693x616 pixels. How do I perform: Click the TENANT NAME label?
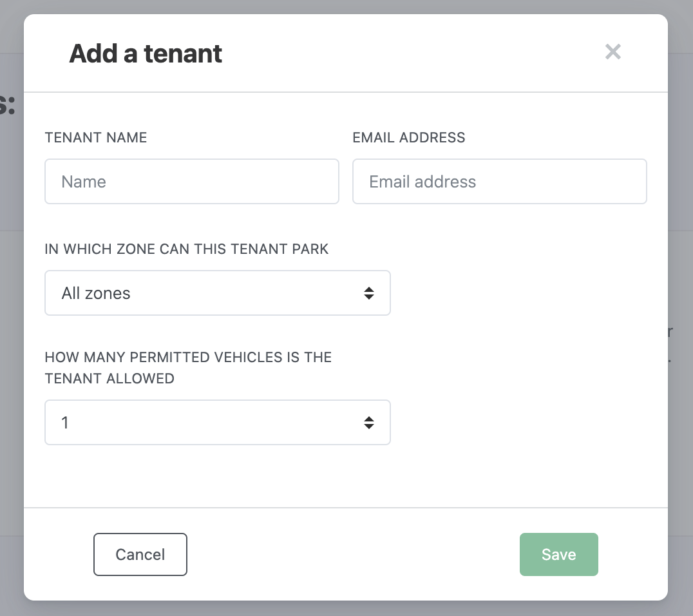pyautogui.click(x=96, y=137)
